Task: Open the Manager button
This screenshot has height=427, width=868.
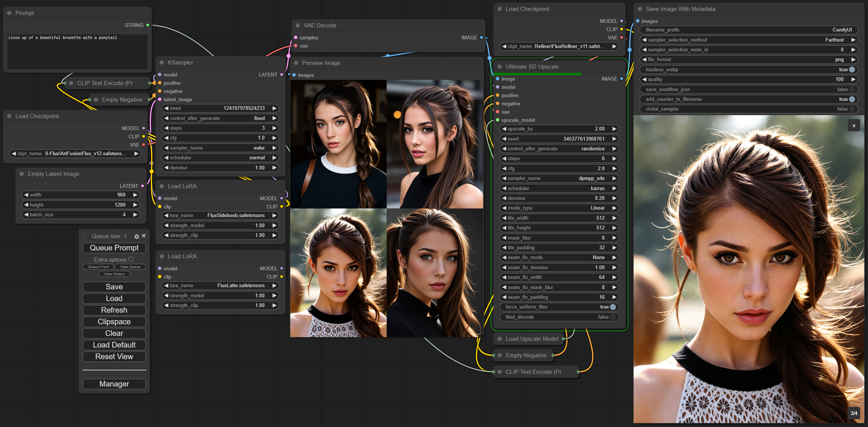Action: tap(114, 384)
